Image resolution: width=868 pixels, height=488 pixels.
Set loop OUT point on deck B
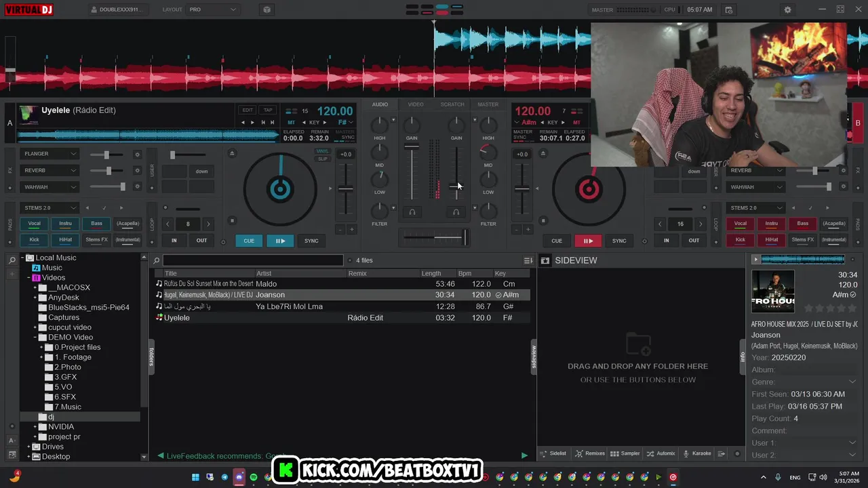coord(694,241)
